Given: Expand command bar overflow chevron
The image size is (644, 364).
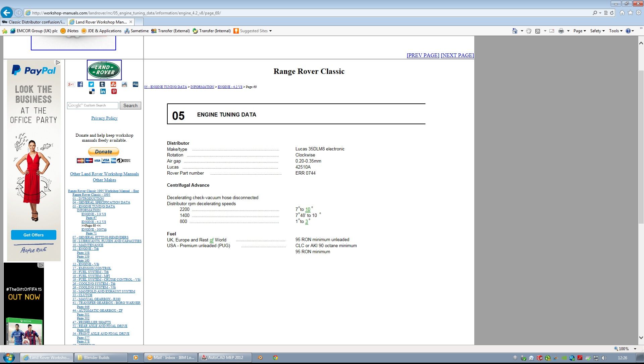Looking at the screenshot, I should (641, 29).
